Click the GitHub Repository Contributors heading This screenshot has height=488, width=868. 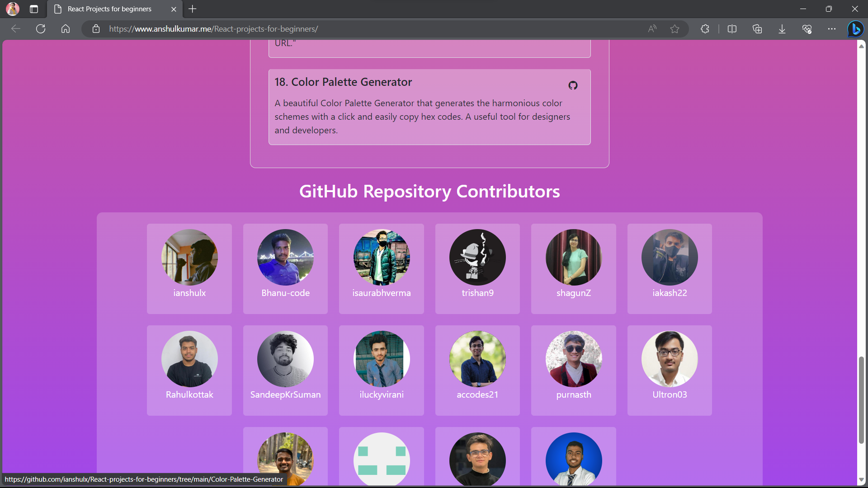click(x=429, y=192)
